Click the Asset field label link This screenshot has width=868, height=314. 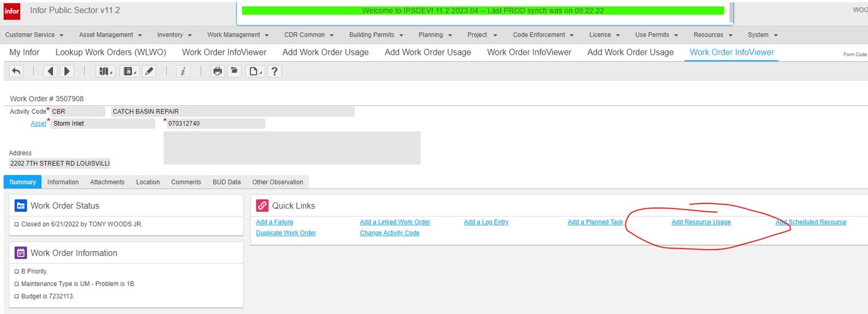[x=38, y=124]
